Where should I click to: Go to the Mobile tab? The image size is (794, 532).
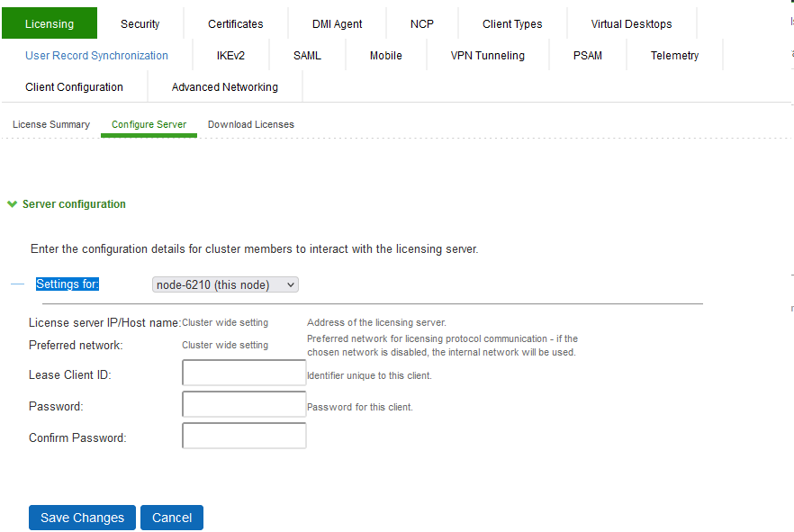click(386, 55)
